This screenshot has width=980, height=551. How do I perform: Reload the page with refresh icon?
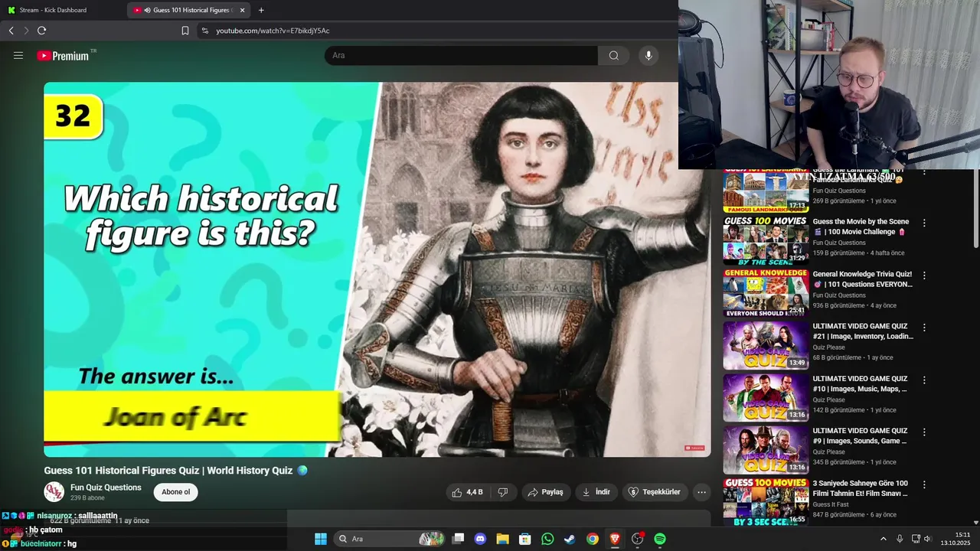(x=41, y=31)
